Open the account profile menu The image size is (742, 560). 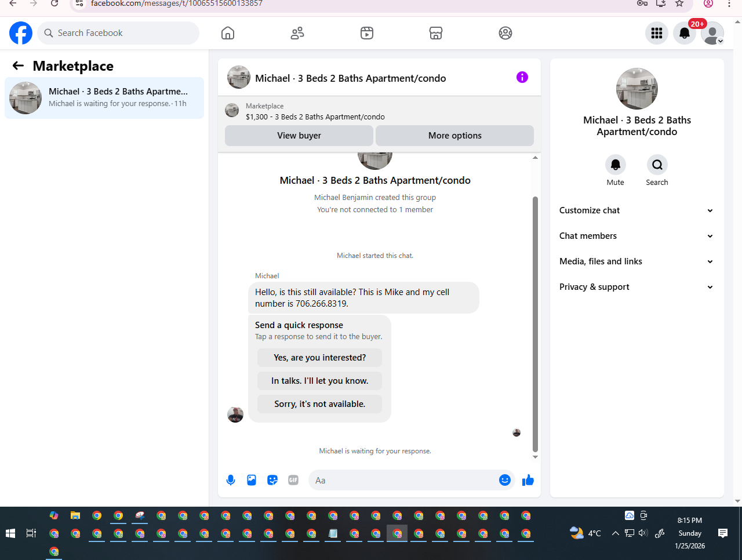pos(712,33)
